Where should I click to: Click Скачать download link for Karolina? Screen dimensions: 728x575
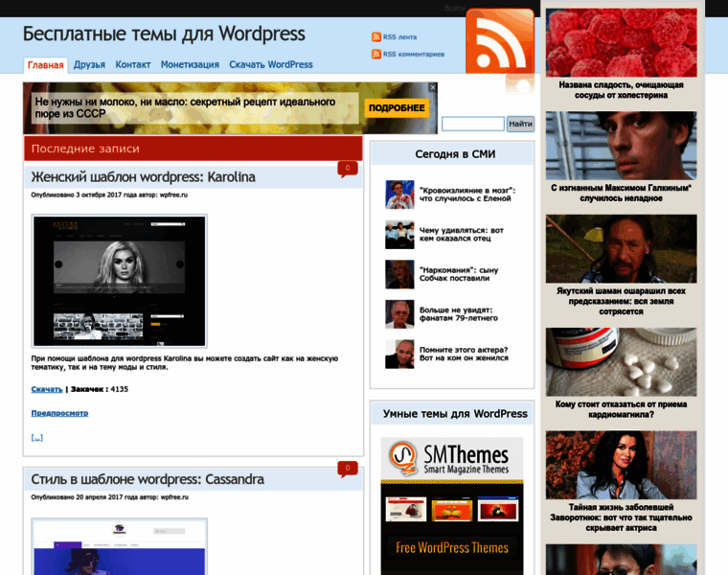[47, 389]
